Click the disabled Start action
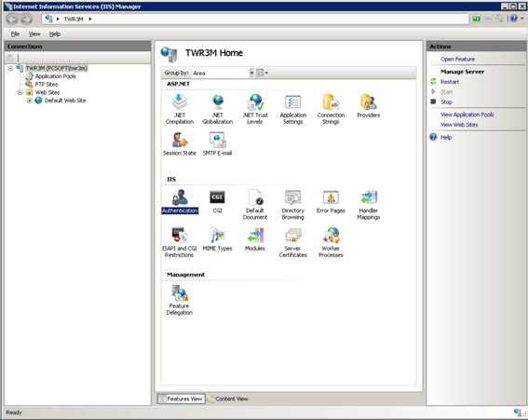 point(446,92)
